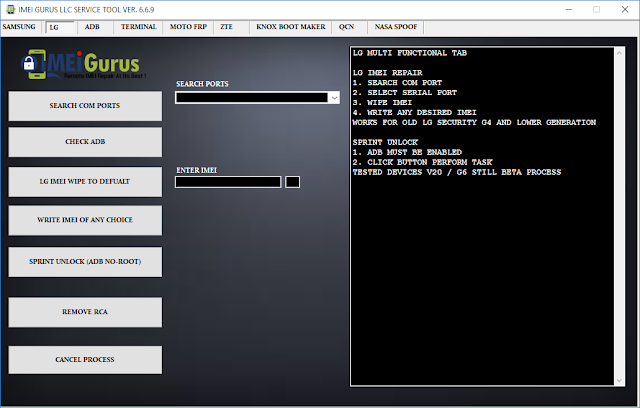Click the CANCEL PROCESS button
Viewport: 640px width, 408px height.
85,360
